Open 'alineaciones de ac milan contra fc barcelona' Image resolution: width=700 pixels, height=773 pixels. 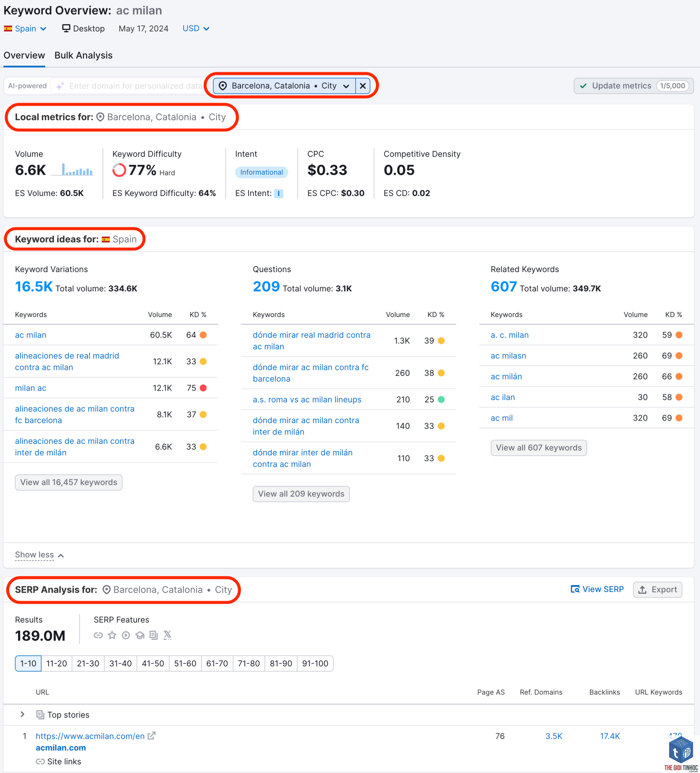(75, 415)
